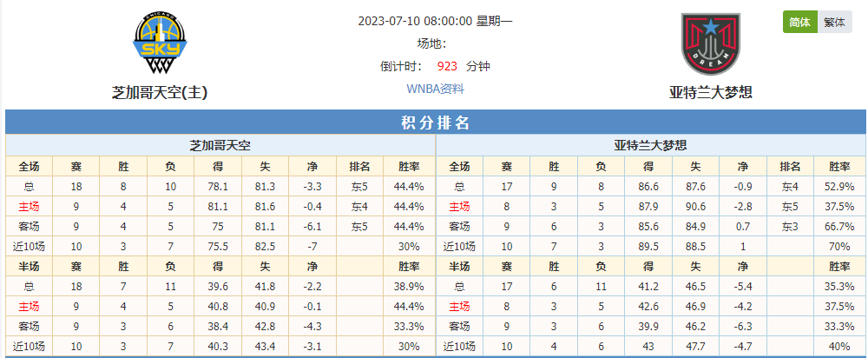Click Atlanta half-time away net -6.3
Viewport: 868px width, 358px height.
point(743,326)
